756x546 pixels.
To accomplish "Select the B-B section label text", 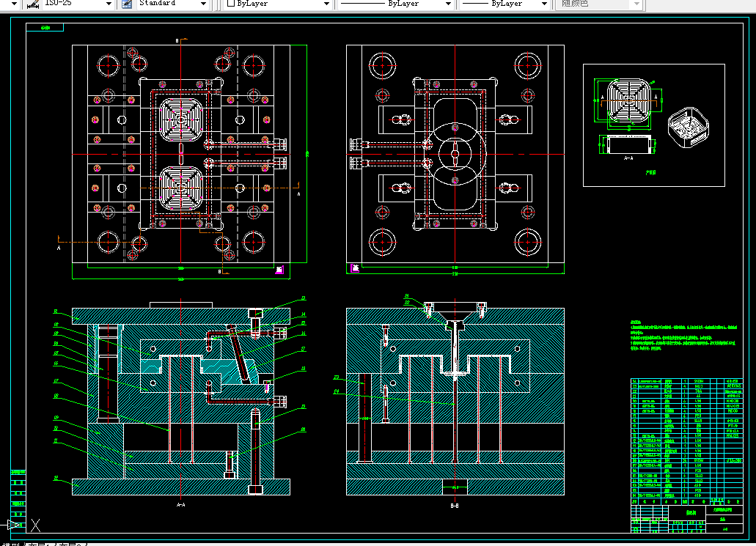I will (x=455, y=506).
